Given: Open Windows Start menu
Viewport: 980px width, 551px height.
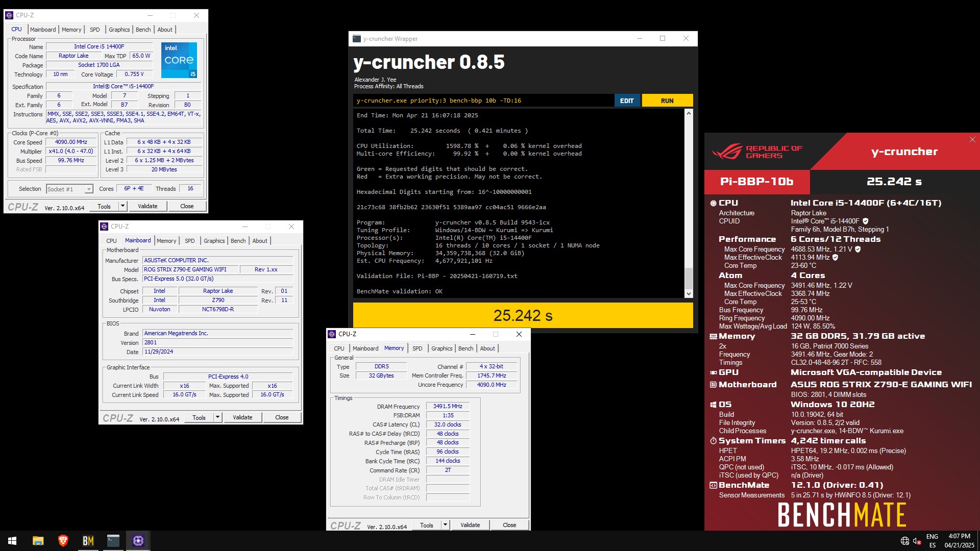Looking at the screenshot, I should (12, 541).
